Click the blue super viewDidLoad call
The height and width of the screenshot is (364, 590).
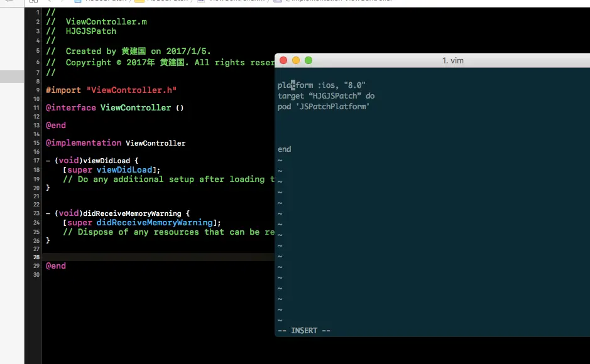tap(124, 170)
